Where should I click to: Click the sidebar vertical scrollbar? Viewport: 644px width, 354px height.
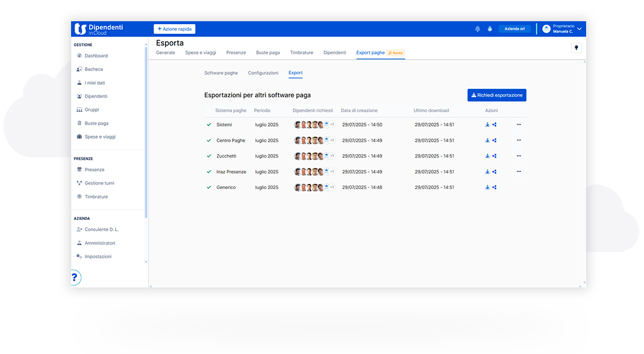[146, 132]
